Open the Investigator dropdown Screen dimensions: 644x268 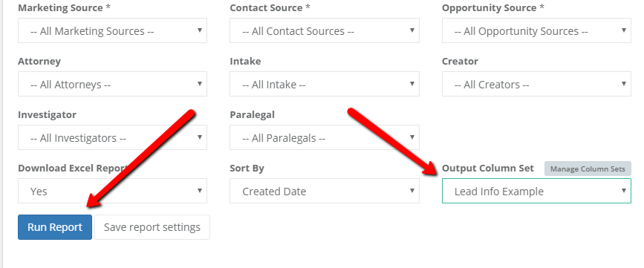pos(112,137)
